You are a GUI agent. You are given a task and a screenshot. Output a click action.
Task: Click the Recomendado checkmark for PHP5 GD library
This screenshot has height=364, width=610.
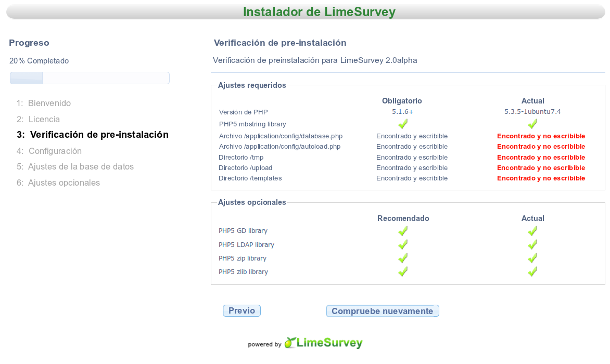tap(402, 231)
